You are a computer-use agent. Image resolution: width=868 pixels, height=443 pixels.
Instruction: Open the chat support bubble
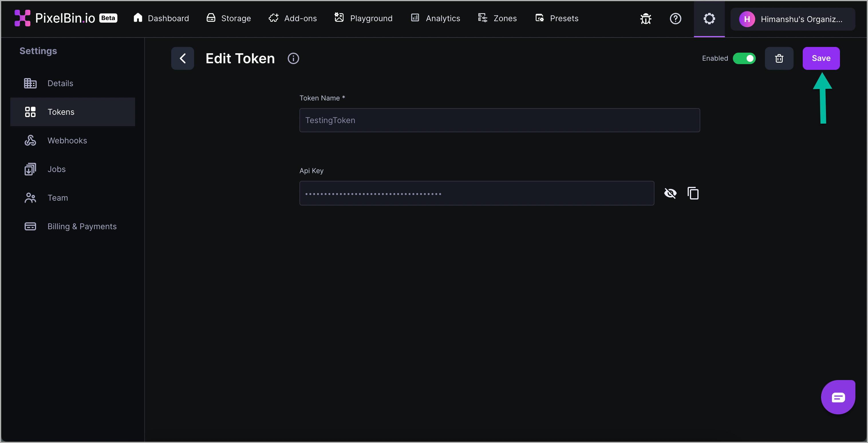pos(838,397)
